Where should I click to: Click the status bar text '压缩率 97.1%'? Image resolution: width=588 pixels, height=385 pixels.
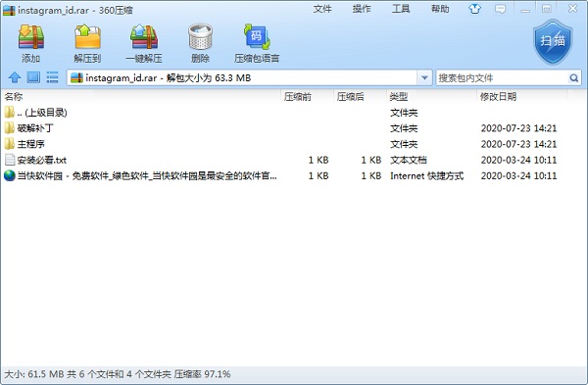pyautogui.click(x=203, y=374)
